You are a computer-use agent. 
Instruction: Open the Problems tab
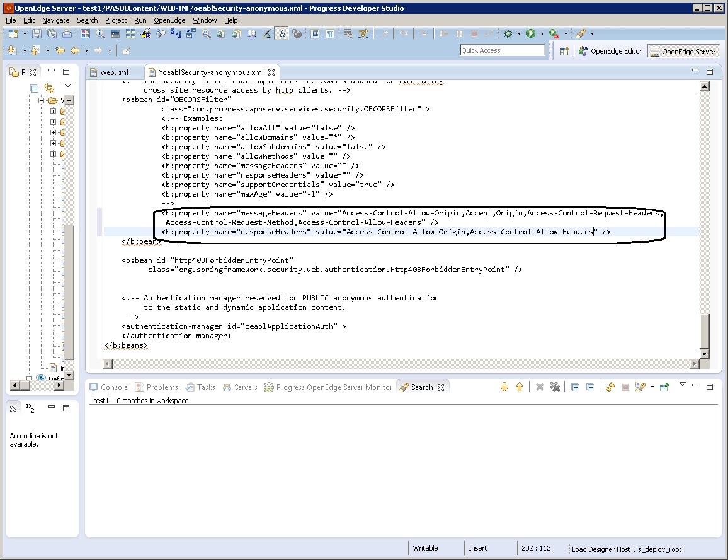coord(157,387)
